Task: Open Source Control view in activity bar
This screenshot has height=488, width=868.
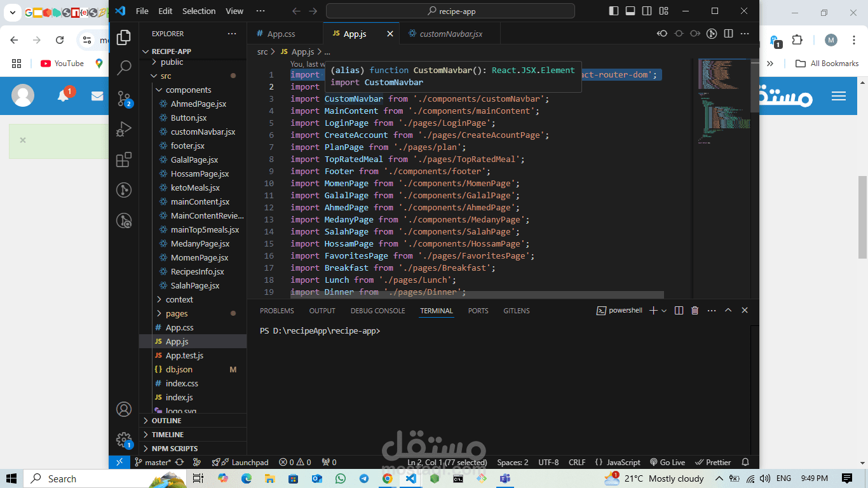Action: pyautogui.click(x=124, y=98)
